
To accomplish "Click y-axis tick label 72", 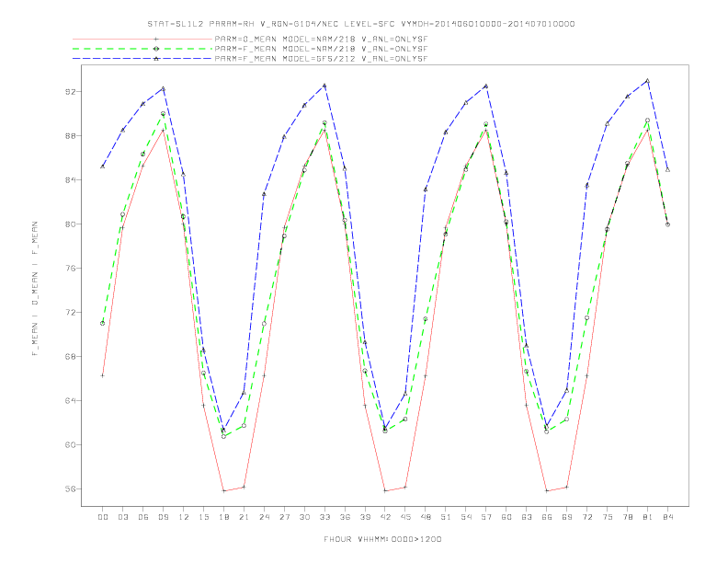I will click(70, 312).
